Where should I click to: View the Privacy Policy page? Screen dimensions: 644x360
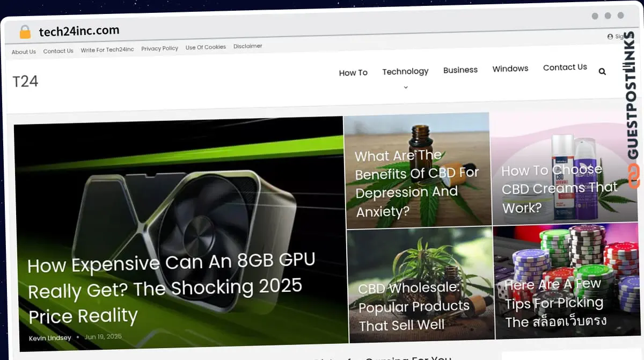tap(160, 48)
